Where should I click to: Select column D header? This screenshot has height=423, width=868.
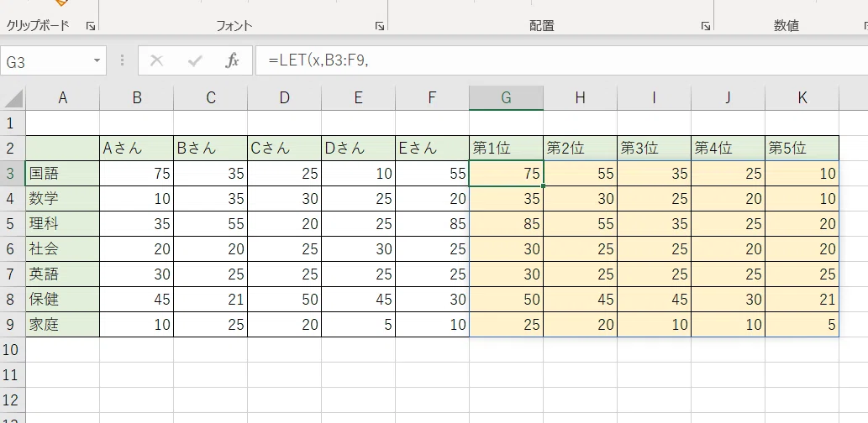coord(285,98)
